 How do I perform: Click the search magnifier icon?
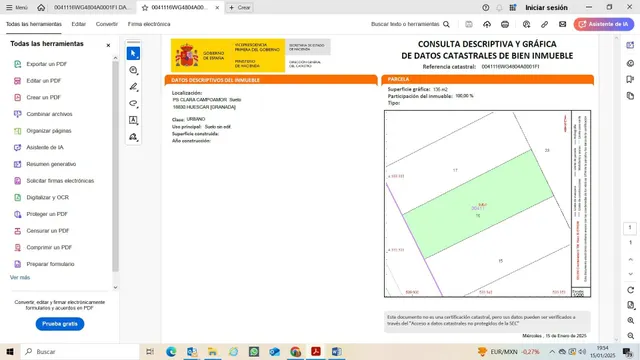click(x=447, y=24)
